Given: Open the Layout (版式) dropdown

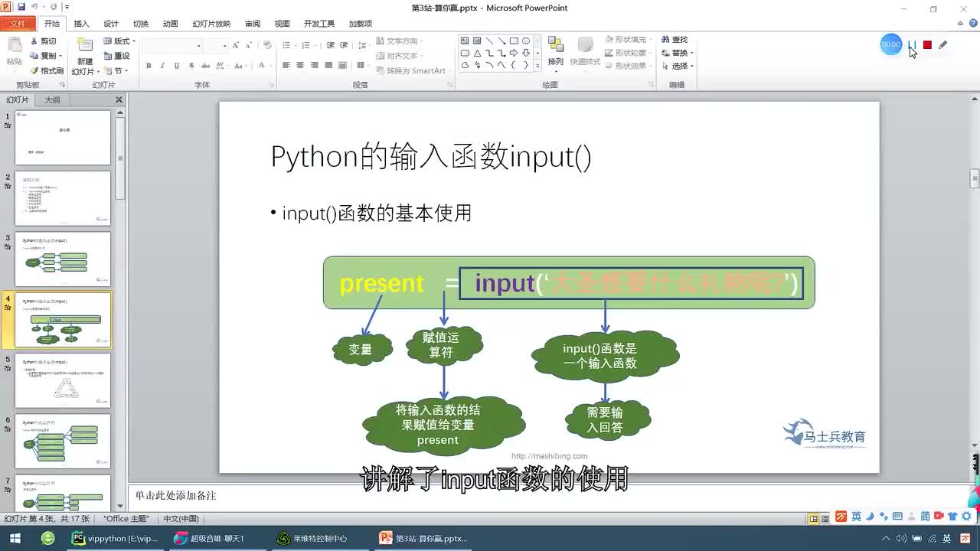Looking at the screenshot, I should [119, 41].
